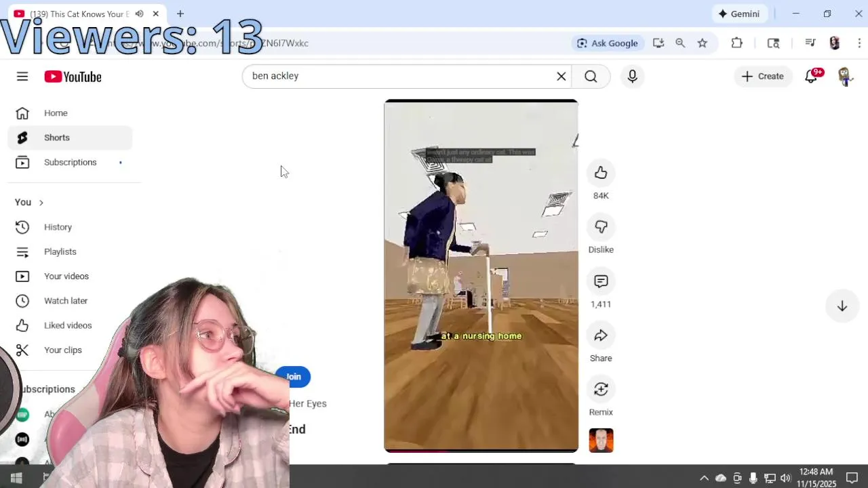
Task: Run search with magnifier button
Action: [591, 77]
